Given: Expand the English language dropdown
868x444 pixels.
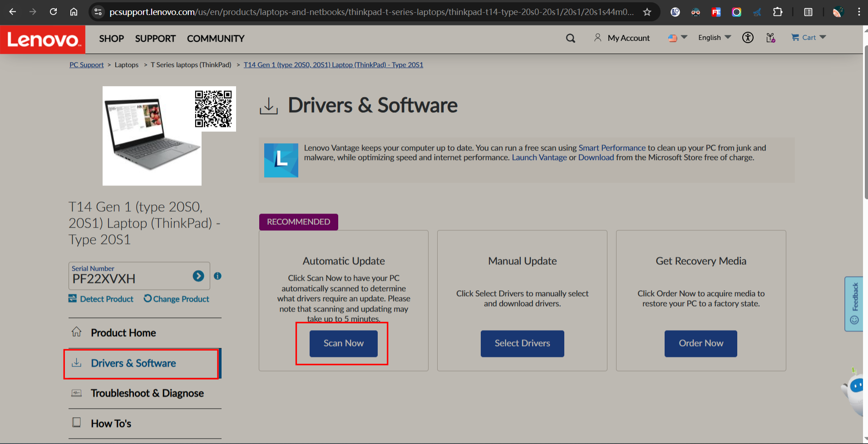Looking at the screenshot, I should pos(714,38).
